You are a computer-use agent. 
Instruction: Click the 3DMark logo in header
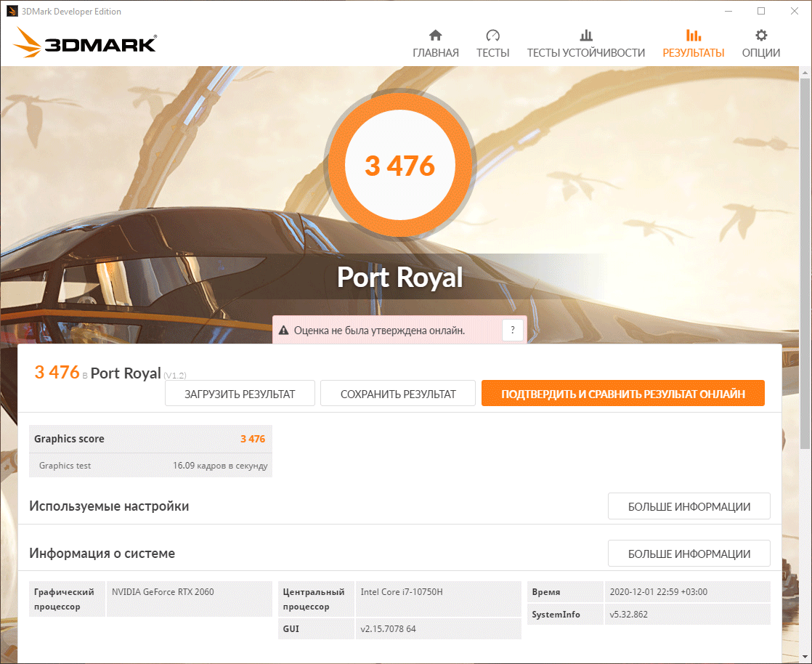point(85,42)
